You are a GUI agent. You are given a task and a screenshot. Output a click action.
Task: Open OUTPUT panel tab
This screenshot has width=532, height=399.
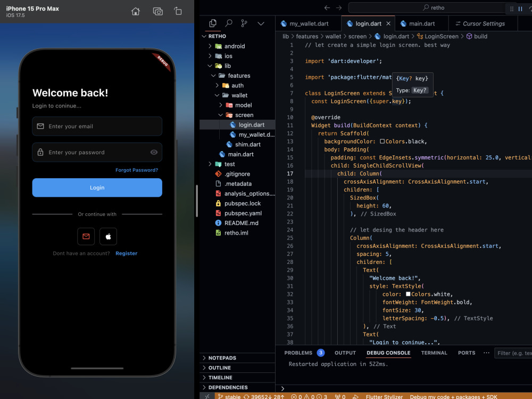(x=345, y=353)
